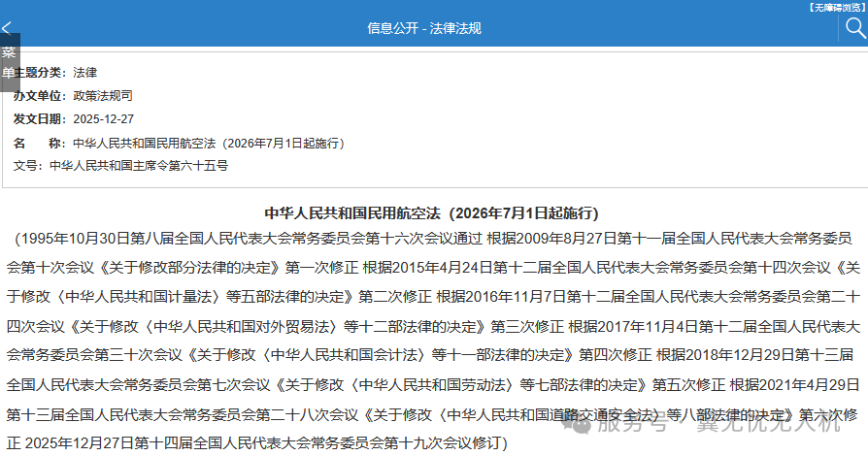The width and height of the screenshot is (868, 456).
Task: Select the 办文单位 value 政策法规司
Action: 102,96
